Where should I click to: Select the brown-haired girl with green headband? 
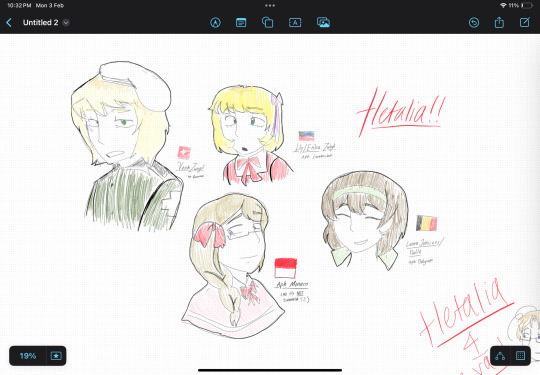(x=365, y=220)
